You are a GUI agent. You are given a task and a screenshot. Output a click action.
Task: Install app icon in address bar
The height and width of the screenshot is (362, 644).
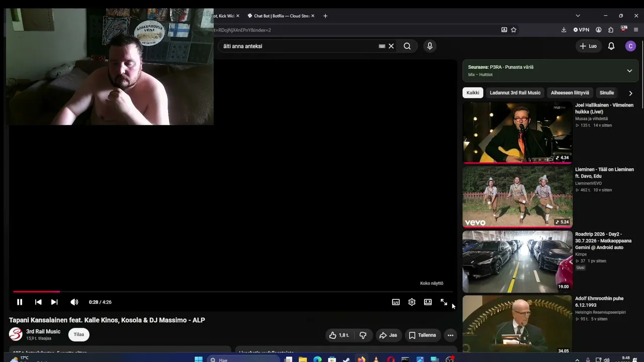pos(504,30)
